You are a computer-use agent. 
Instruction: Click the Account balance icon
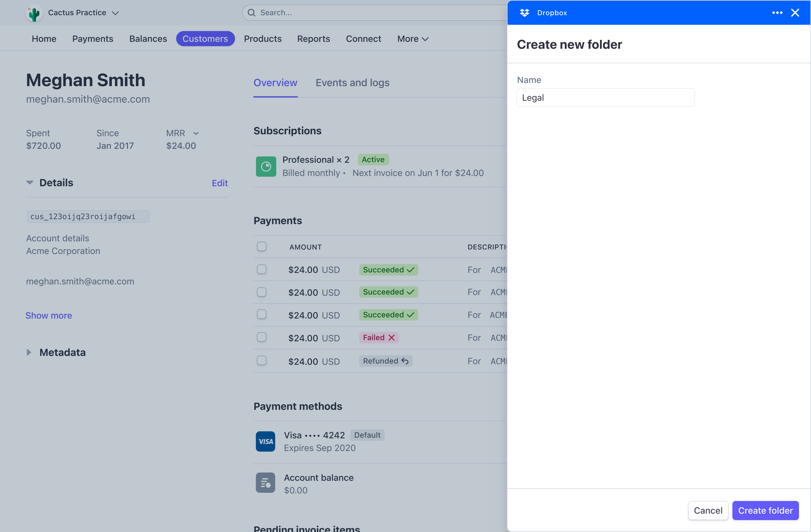pyautogui.click(x=265, y=483)
